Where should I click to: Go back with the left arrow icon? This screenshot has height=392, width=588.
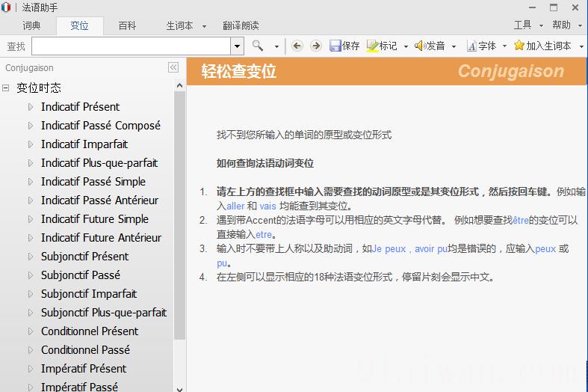pos(297,46)
